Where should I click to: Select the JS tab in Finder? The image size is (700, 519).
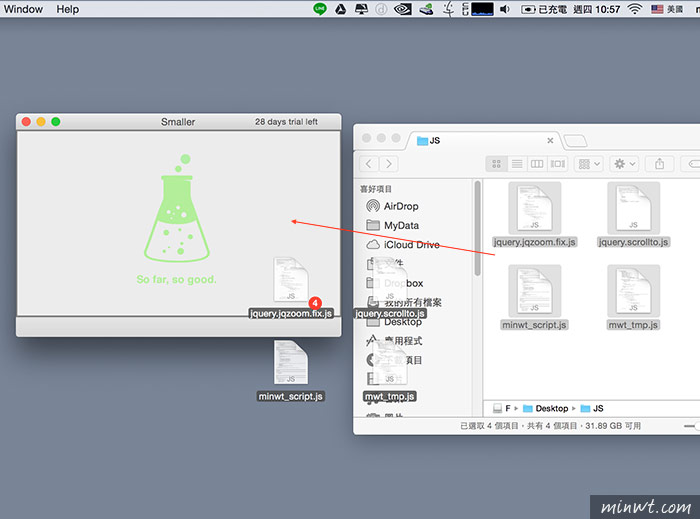pyautogui.click(x=484, y=141)
